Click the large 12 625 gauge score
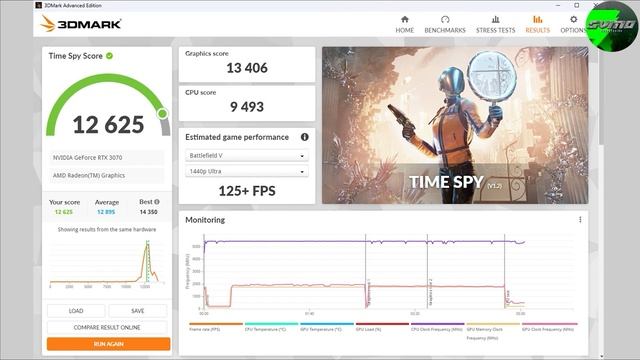The width and height of the screenshot is (640, 360). (x=108, y=124)
